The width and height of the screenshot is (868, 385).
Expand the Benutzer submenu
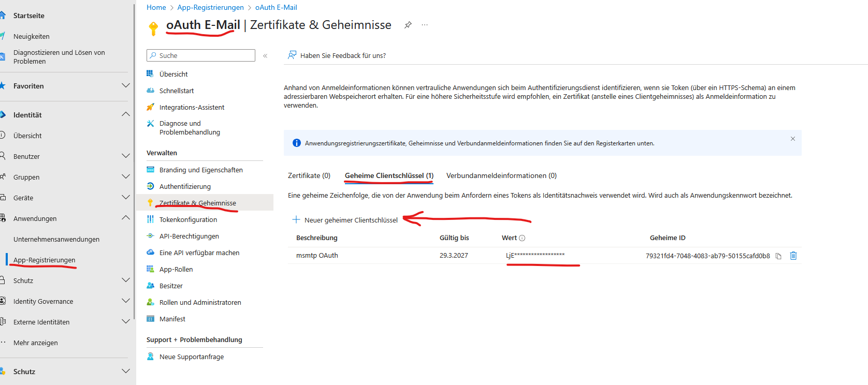[x=125, y=156]
